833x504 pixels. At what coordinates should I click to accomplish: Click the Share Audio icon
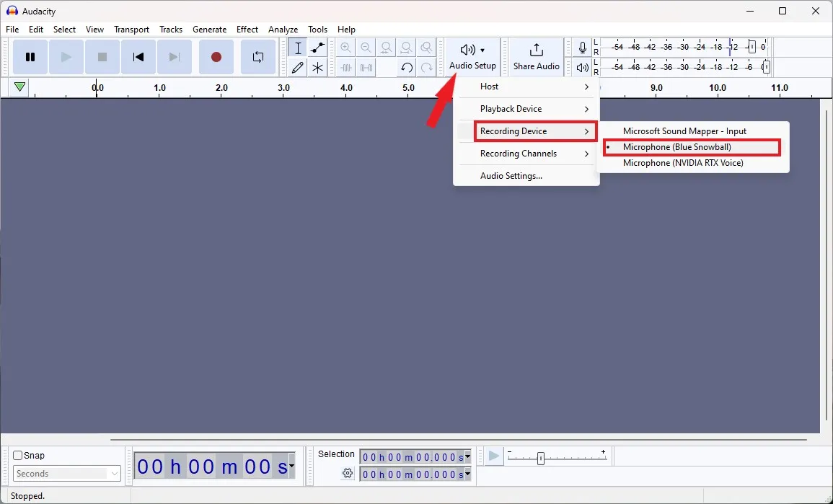coord(536,56)
